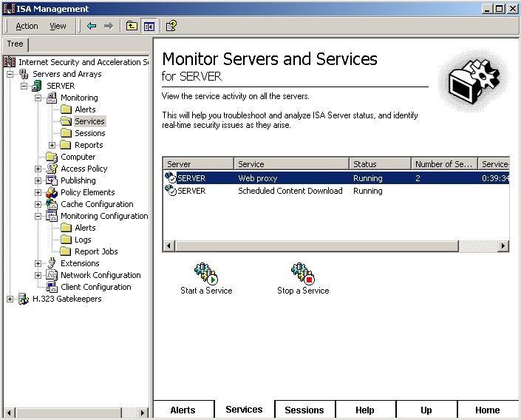Open the View menu
Screen dimensions: 521x420
[x=58, y=26]
